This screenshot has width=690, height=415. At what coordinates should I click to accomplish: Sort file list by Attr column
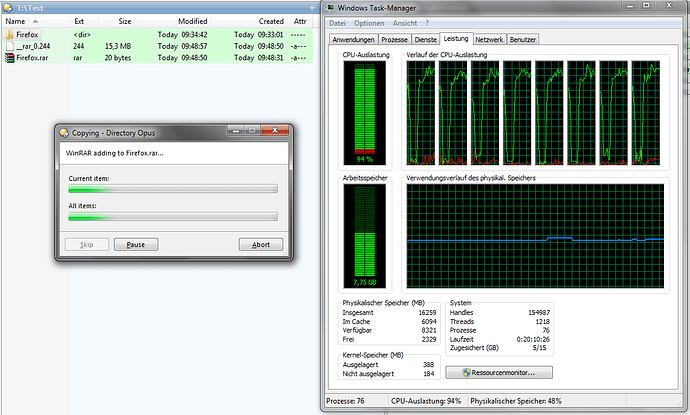click(300, 21)
